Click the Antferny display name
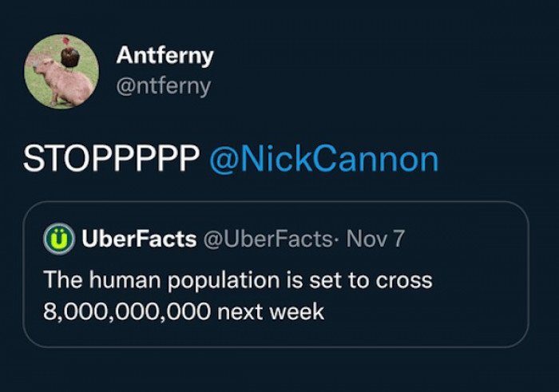 (x=165, y=56)
